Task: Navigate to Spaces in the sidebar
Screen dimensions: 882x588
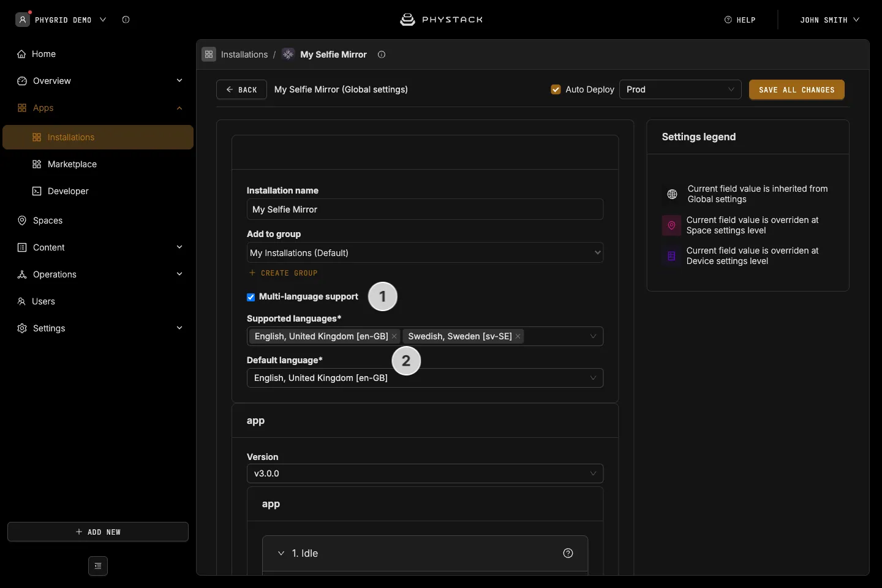Action: point(98,221)
